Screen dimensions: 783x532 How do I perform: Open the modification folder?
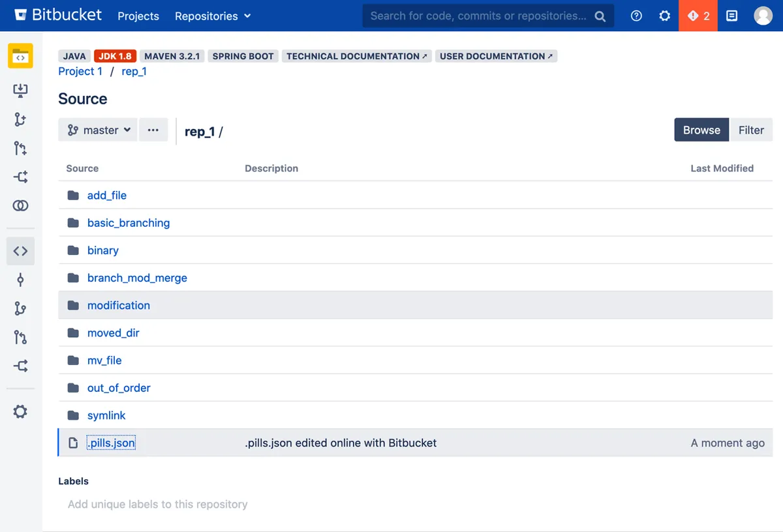coord(119,305)
